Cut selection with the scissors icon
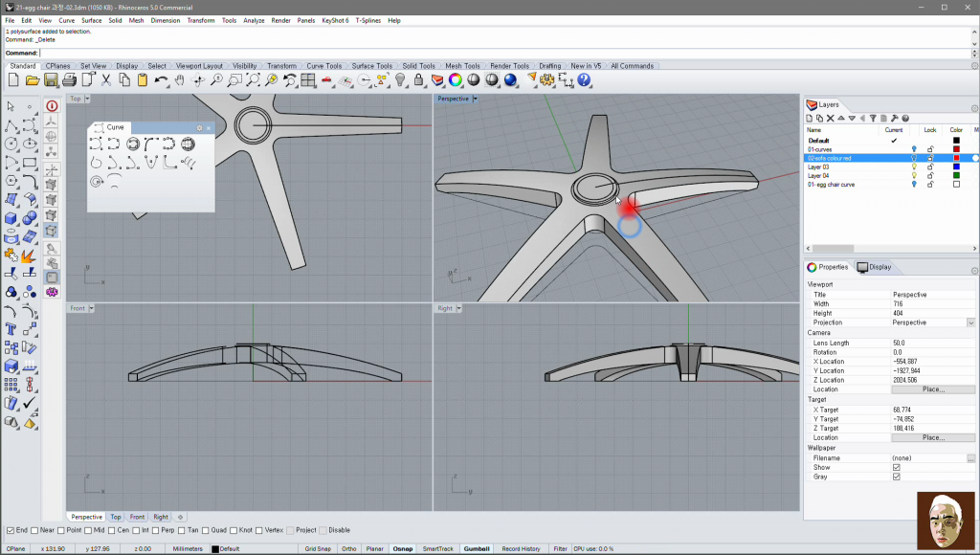Screen dimensions: 980x555 [x=106, y=80]
